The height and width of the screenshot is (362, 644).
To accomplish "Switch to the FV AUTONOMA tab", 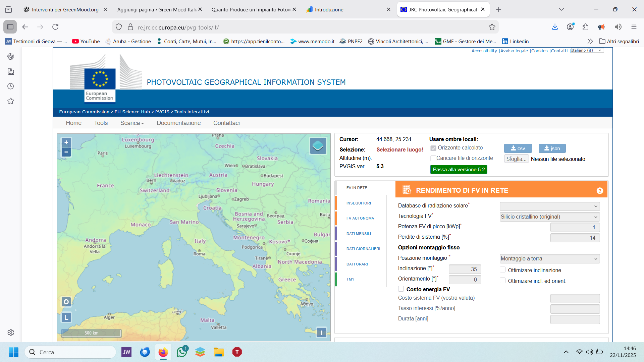I will [x=360, y=218].
